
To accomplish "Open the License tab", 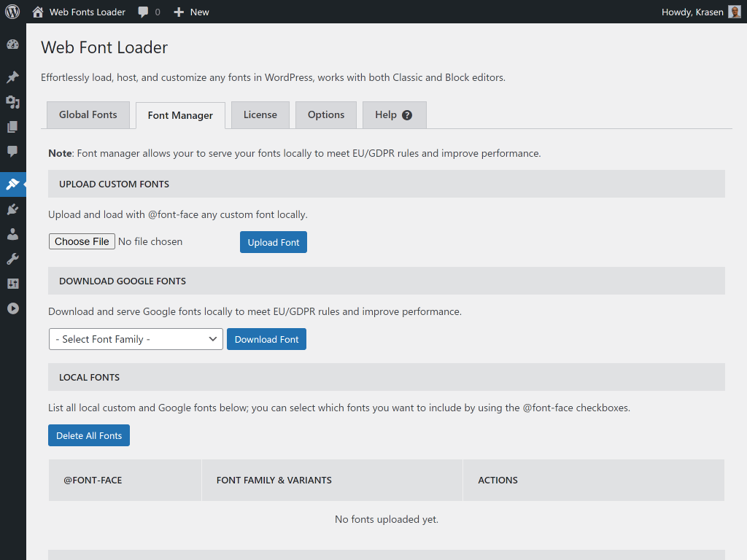I will 260,114.
